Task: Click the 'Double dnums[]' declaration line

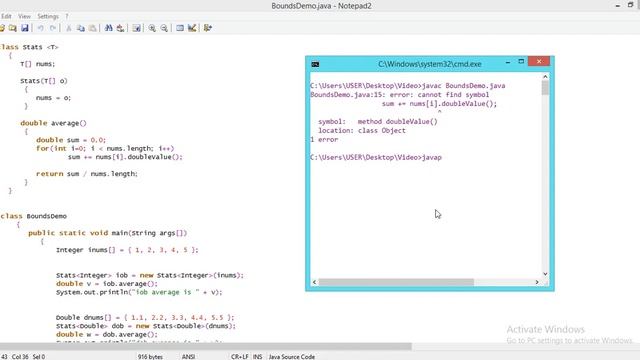Action: [145, 318]
